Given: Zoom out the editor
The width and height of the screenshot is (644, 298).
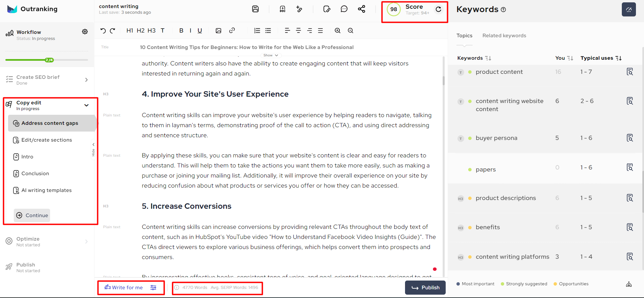Looking at the screenshot, I should pyautogui.click(x=351, y=31).
